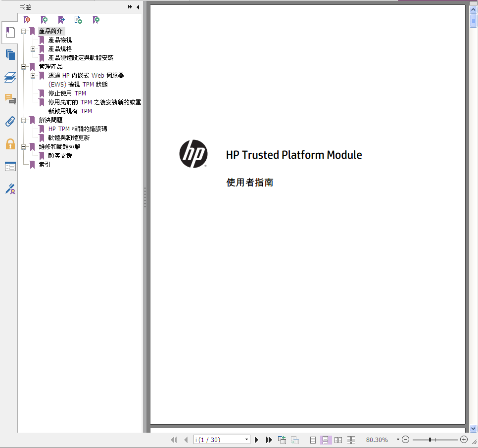Click the bookmark with blue arrow icon
The image size is (478, 448).
(x=61, y=20)
